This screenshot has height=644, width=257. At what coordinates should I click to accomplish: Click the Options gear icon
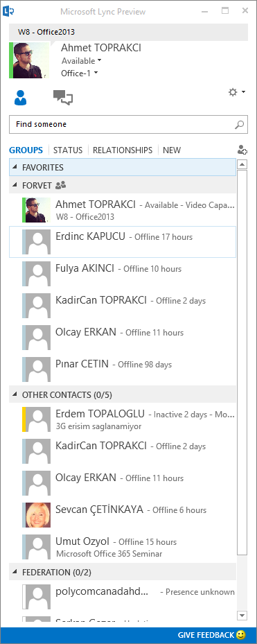pyautogui.click(x=233, y=92)
